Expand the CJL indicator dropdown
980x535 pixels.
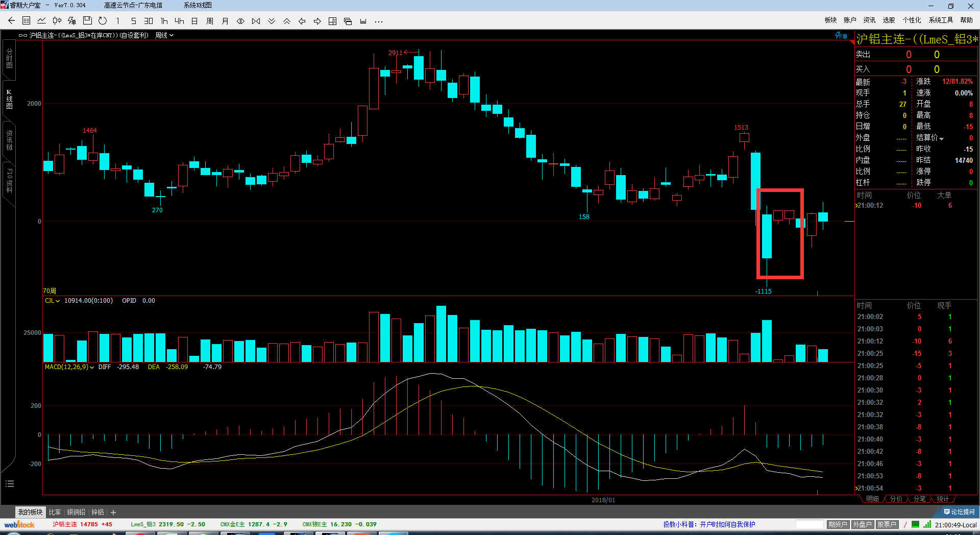[52, 301]
